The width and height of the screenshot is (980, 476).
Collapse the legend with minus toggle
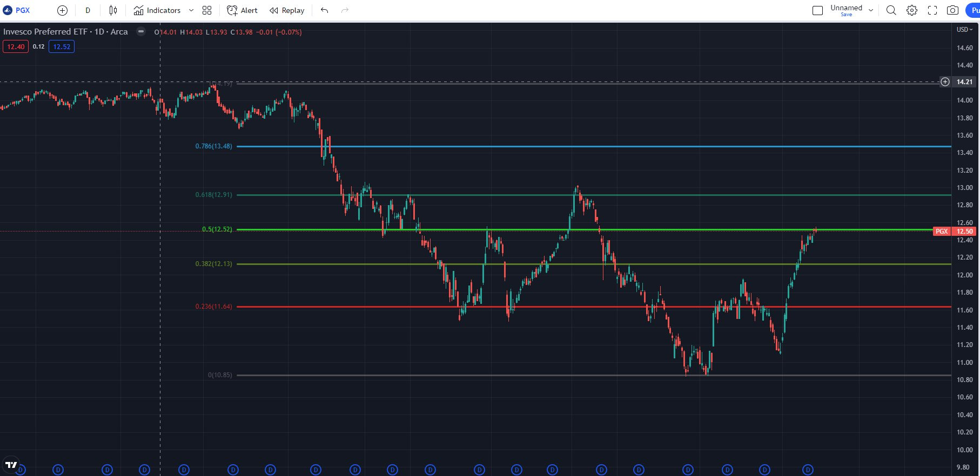coord(141,31)
